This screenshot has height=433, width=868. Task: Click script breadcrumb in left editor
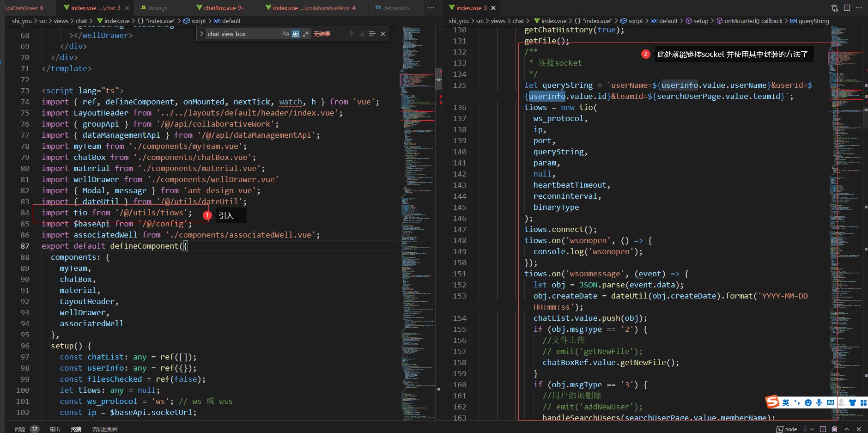tap(195, 21)
